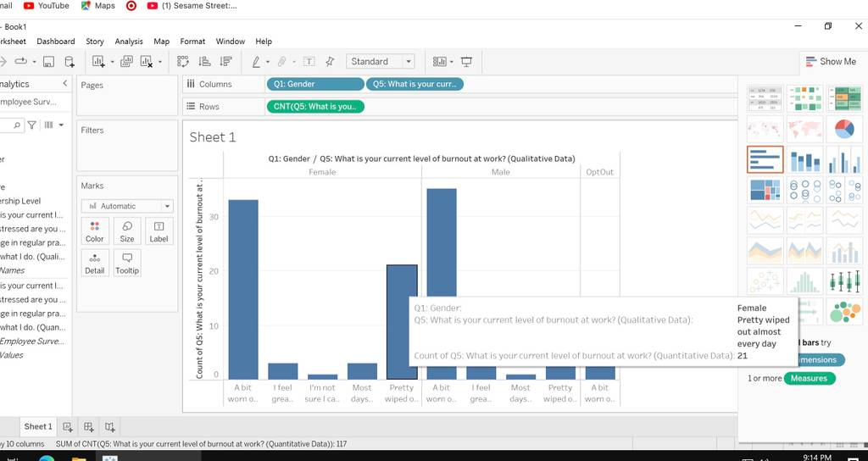Click the New Worksheet tab icon
868x461 pixels.
68,427
